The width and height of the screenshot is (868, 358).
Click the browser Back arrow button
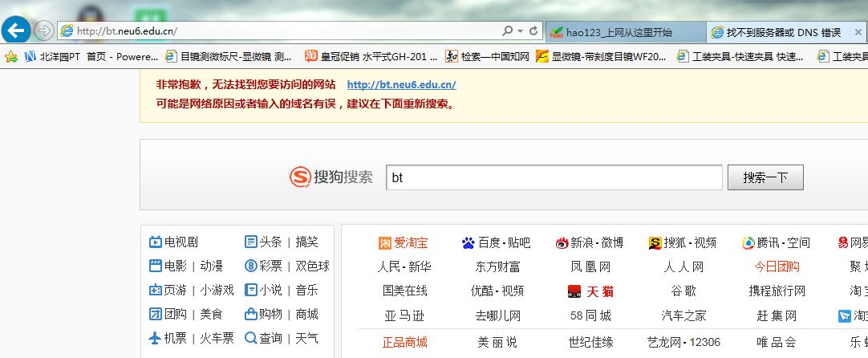pos(16,30)
